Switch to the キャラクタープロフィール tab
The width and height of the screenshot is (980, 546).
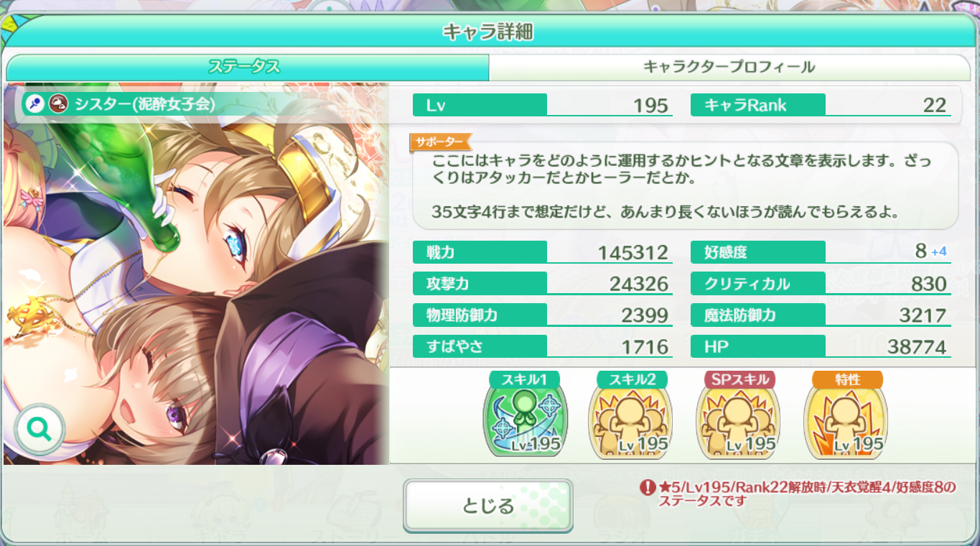click(729, 68)
